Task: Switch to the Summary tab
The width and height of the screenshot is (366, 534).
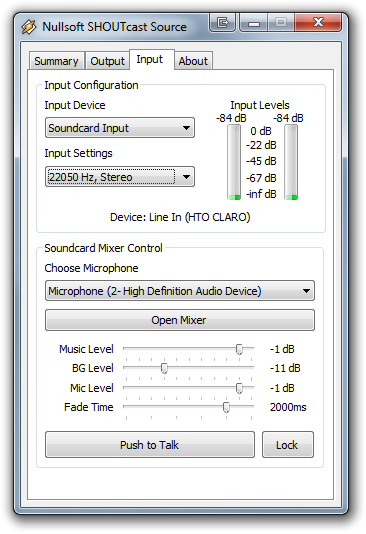Action: pos(57,61)
